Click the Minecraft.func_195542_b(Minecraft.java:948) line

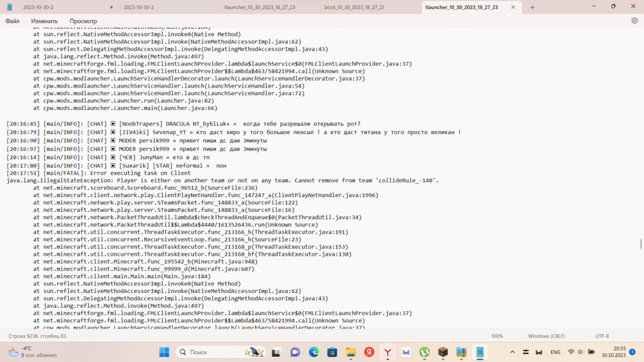(x=146, y=262)
